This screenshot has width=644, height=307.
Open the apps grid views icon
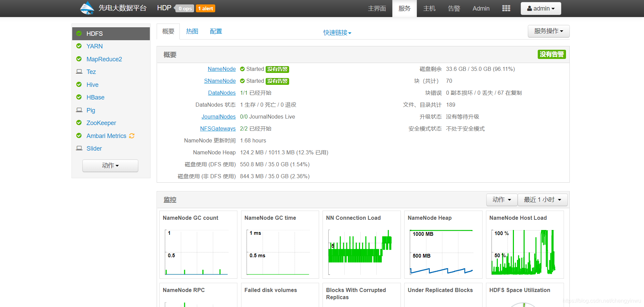[506, 8]
